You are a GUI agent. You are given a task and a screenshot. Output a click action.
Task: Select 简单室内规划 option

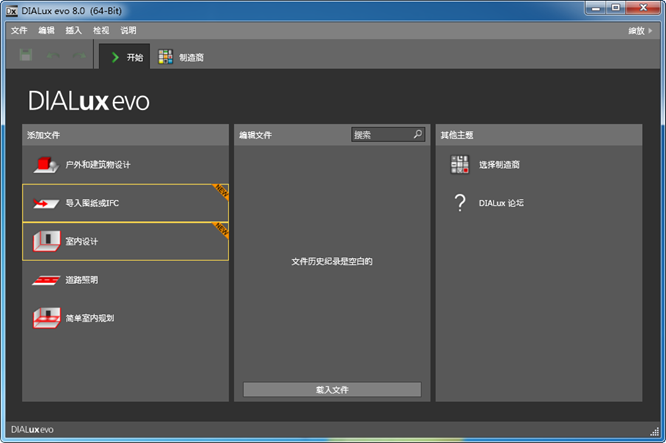click(125, 318)
